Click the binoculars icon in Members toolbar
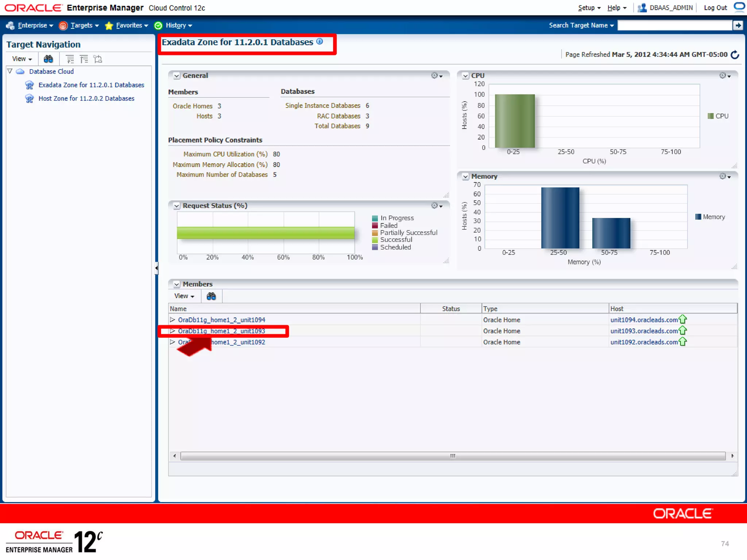 (211, 296)
